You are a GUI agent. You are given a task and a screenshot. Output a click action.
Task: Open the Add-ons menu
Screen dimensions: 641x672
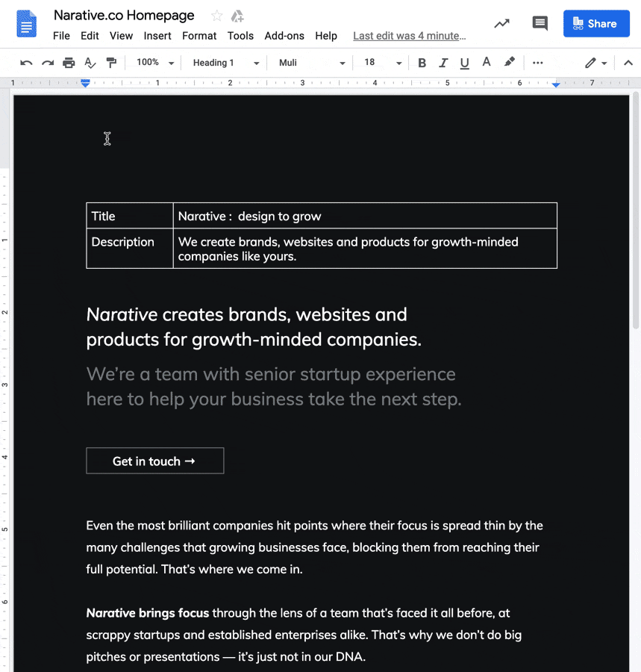[284, 35]
